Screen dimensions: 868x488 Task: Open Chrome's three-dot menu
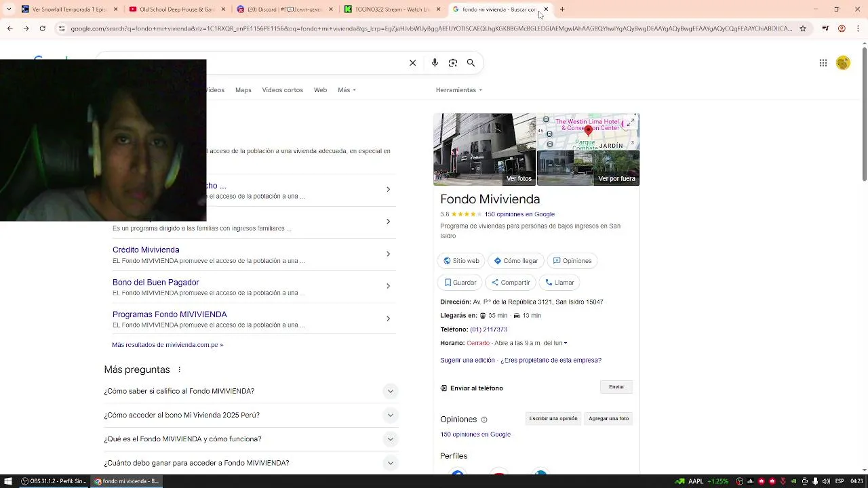tap(858, 28)
